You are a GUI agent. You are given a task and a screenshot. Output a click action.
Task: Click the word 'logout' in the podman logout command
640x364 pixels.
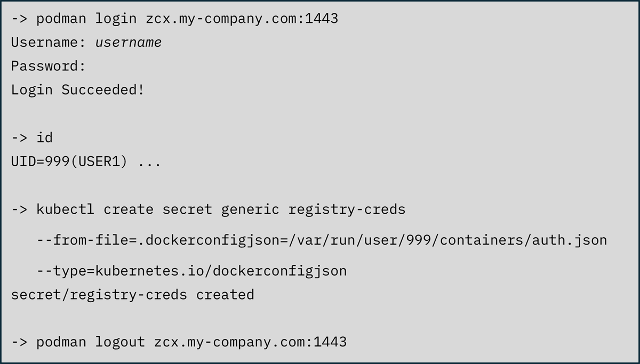[x=120, y=342]
